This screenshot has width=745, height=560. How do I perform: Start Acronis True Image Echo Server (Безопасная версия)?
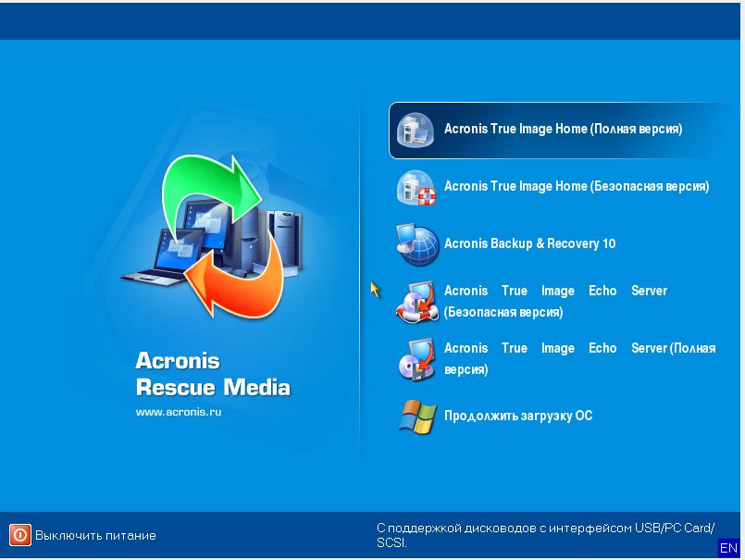point(555,302)
